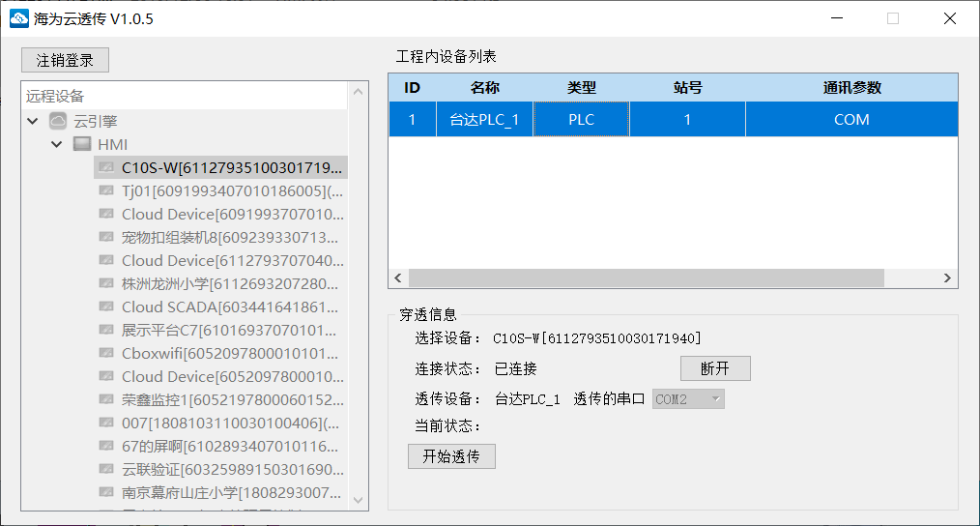Image resolution: width=980 pixels, height=526 pixels.
Task: Click the 海为云透传 app logo icon
Action: [x=18, y=18]
